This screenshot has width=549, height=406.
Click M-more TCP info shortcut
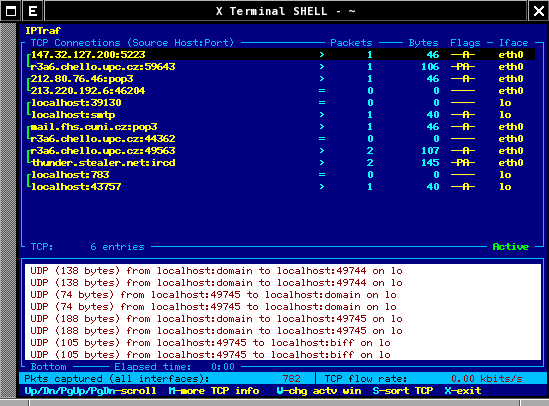214,391
